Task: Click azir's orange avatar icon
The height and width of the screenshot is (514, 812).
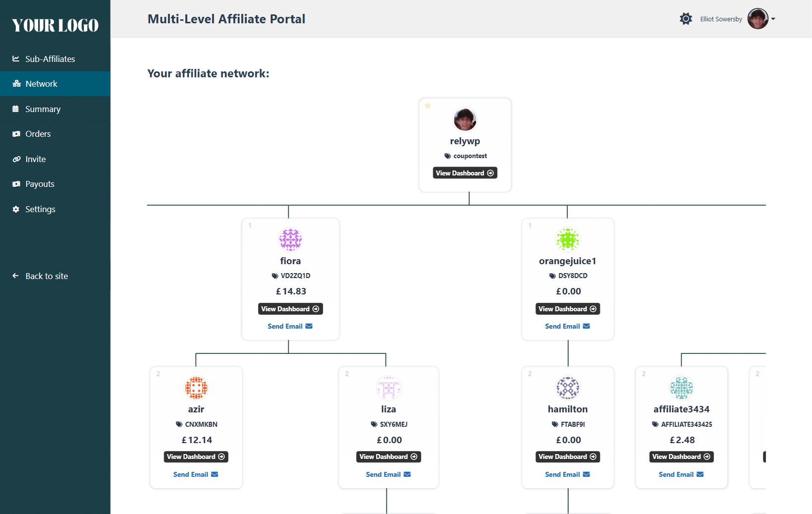Action: [x=196, y=388]
